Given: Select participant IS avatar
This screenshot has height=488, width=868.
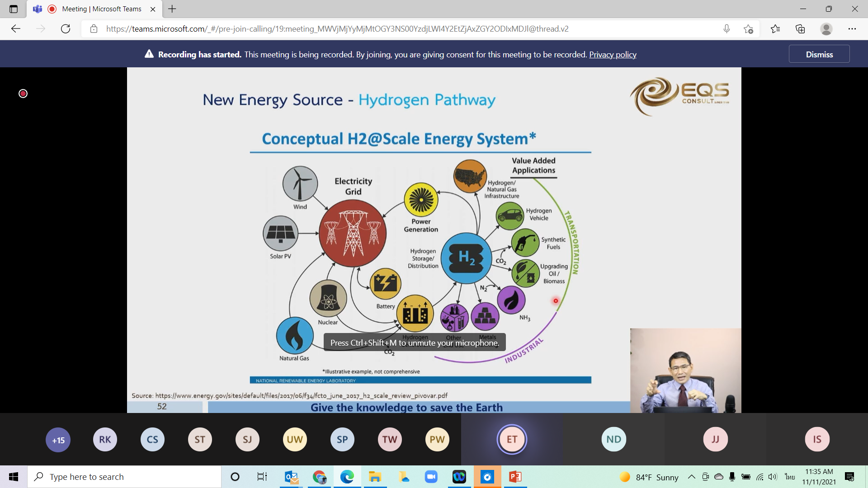Looking at the screenshot, I should [817, 440].
